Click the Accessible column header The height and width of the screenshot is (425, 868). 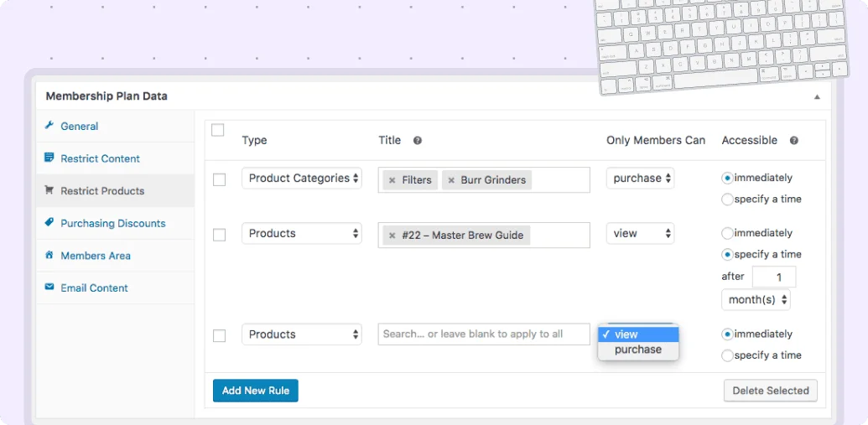[x=750, y=141]
